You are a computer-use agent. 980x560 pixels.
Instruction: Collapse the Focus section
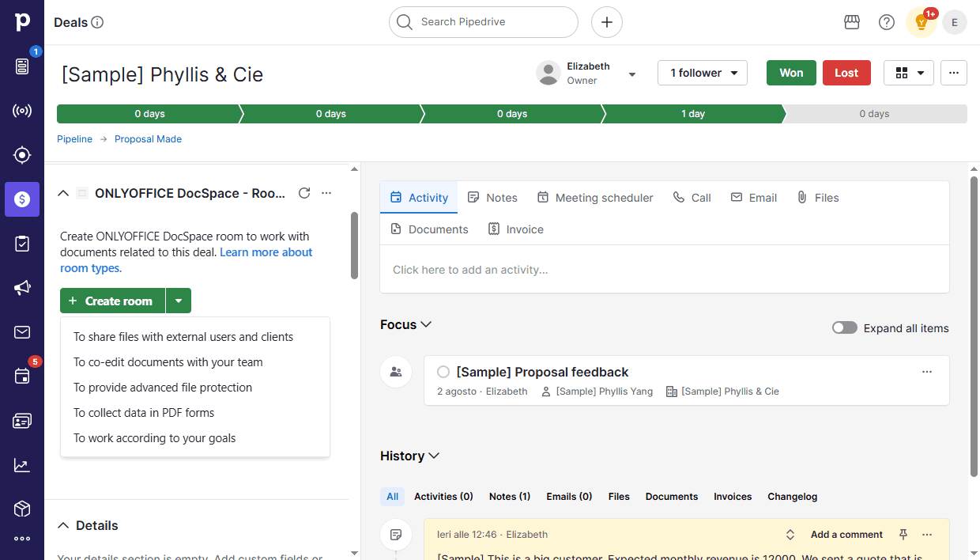426,324
